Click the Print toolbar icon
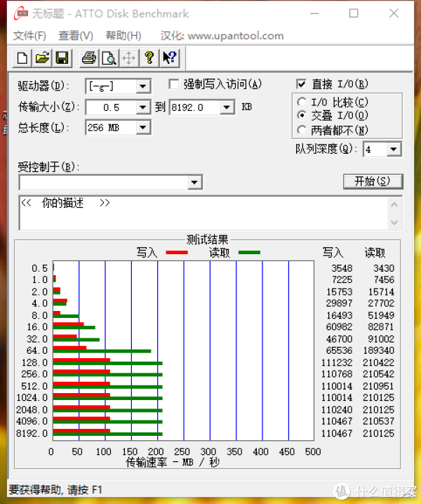421x504 pixels. click(x=89, y=58)
